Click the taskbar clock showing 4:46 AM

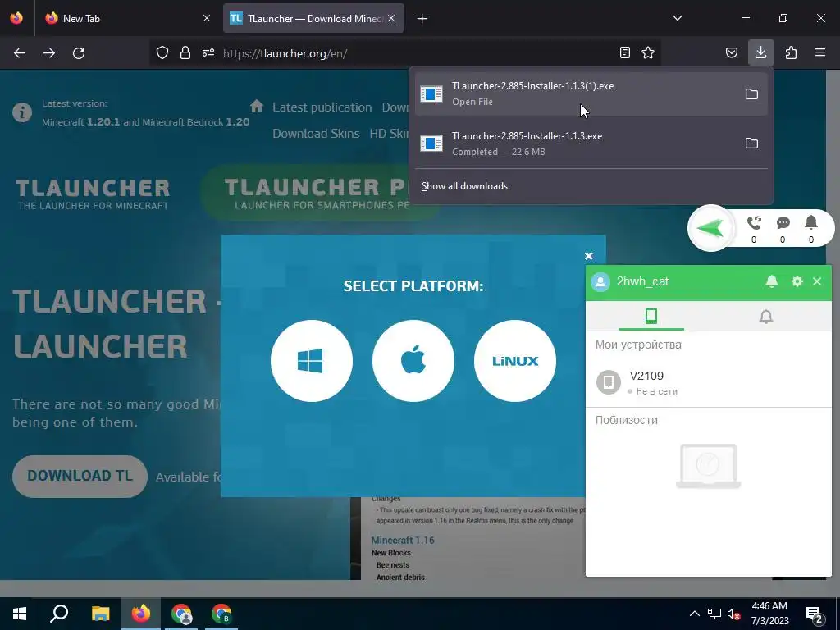point(769,614)
